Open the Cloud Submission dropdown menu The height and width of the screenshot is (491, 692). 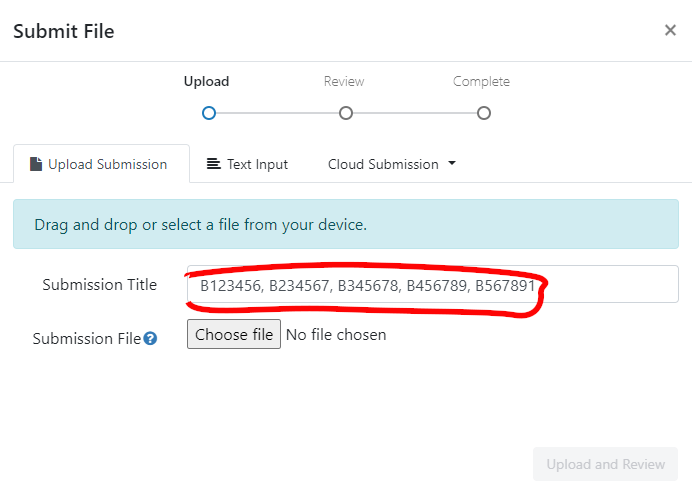391,164
